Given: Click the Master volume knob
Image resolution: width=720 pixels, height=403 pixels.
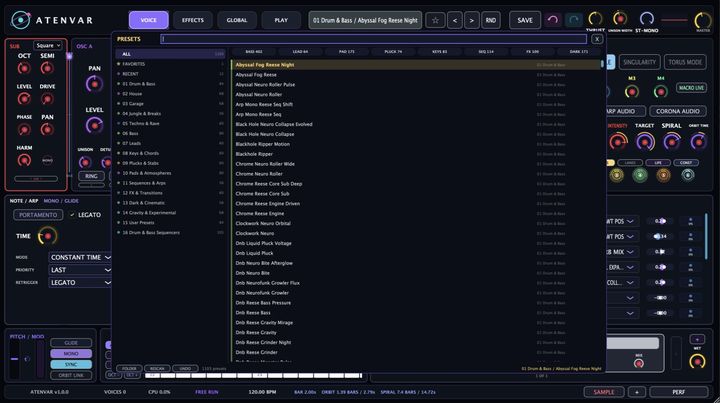Looking at the screenshot, I should click(703, 20).
